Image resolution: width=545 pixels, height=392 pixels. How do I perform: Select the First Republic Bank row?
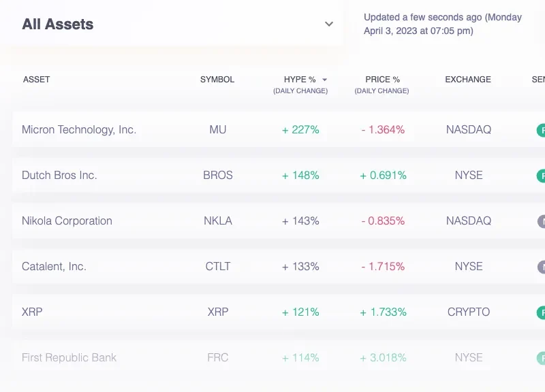pos(69,357)
